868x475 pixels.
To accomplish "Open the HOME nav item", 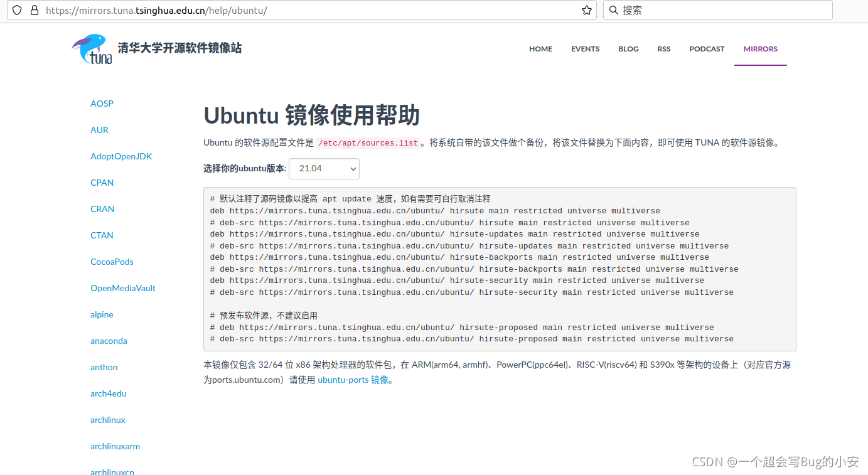I will [540, 49].
